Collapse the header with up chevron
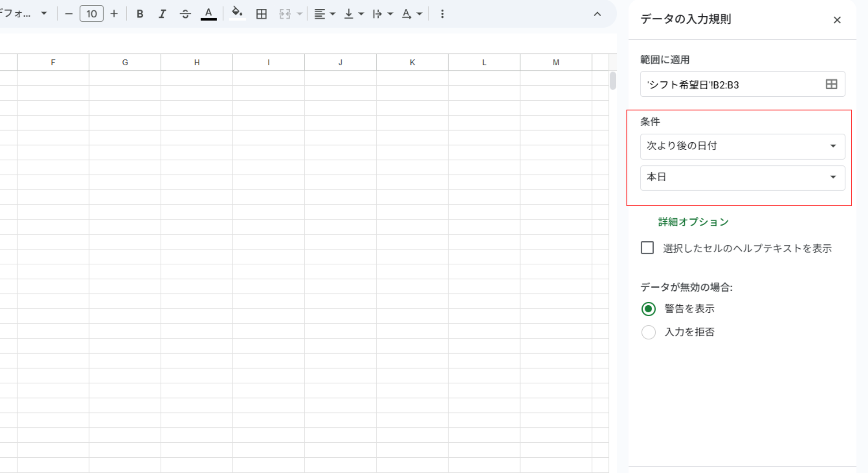 tap(597, 14)
